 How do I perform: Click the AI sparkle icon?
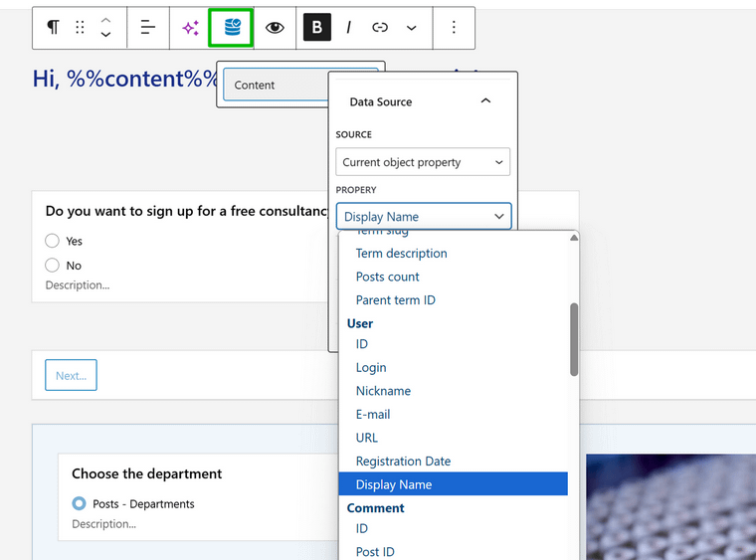(x=190, y=28)
